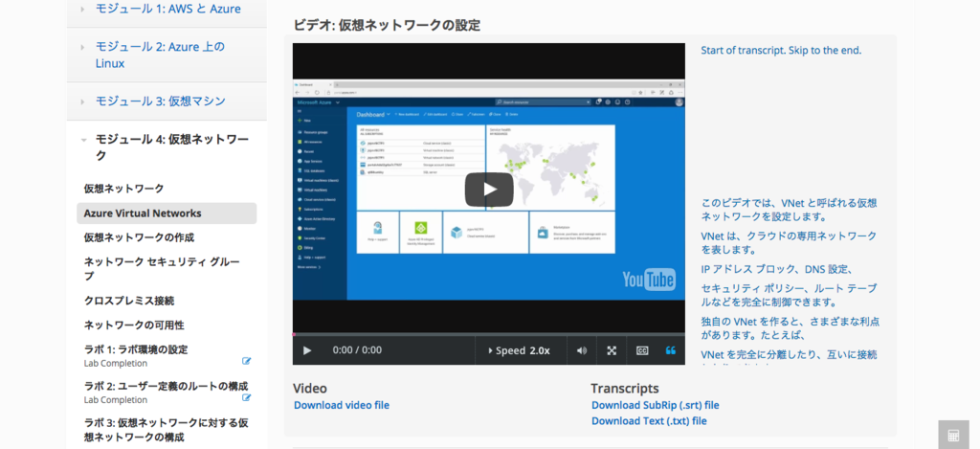Screen dimensions: 980x449
Task: Toggle transcript with the quote icon
Action: 671,350
